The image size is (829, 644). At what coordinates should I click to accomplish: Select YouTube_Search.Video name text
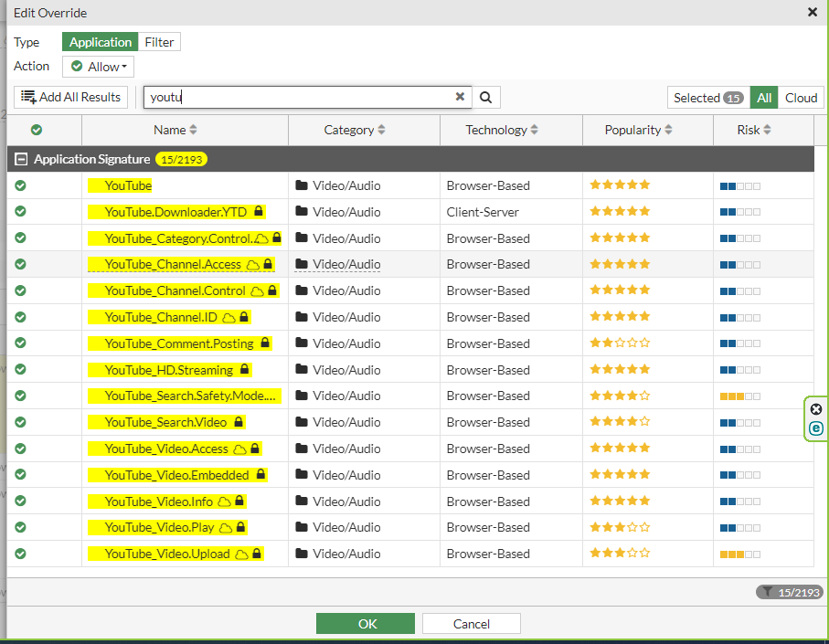pos(166,422)
